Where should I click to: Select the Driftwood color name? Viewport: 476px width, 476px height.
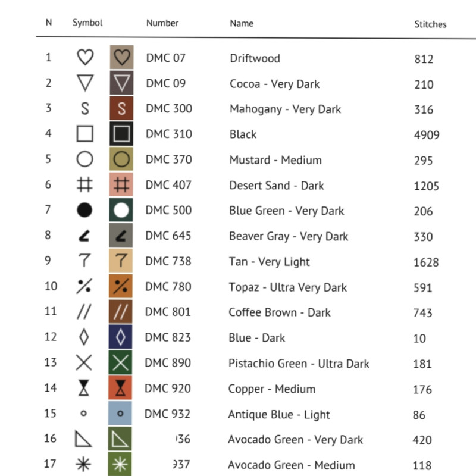pyautogui.click(x=255, y=58)
